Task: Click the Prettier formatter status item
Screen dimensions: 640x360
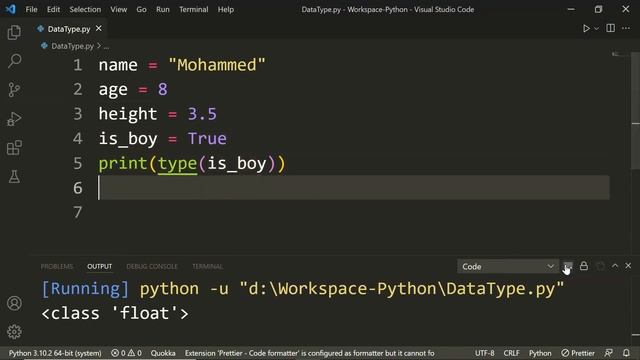Action: 578,353
